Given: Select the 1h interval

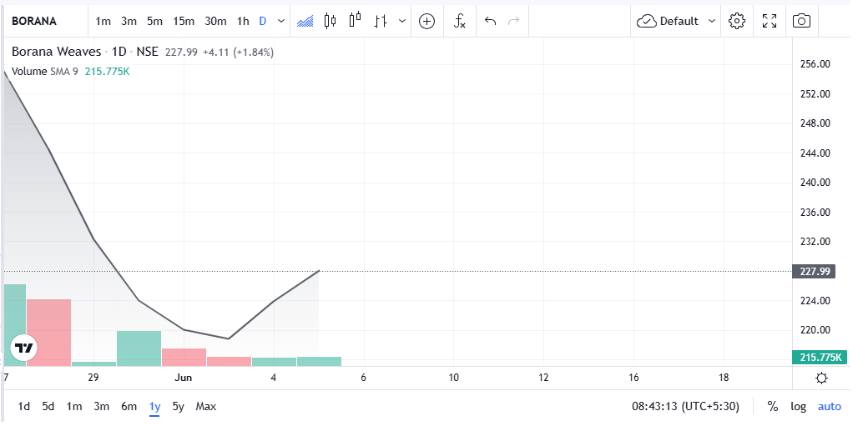Looking at the screenshot, I should (x=243, y=21).
